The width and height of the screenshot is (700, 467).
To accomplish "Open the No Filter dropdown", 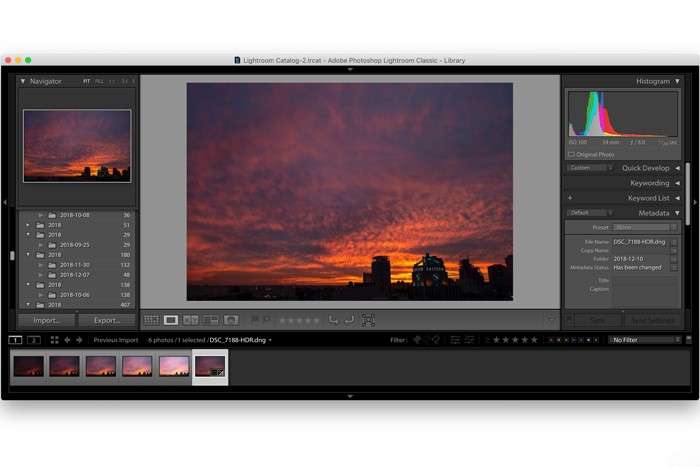I will (645, 340).
